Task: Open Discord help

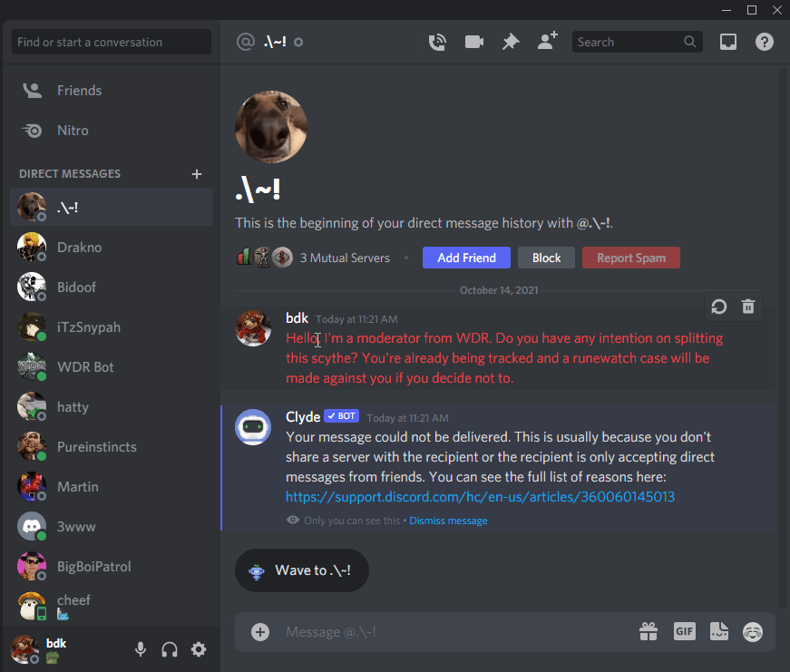Action: click(765, 42)
